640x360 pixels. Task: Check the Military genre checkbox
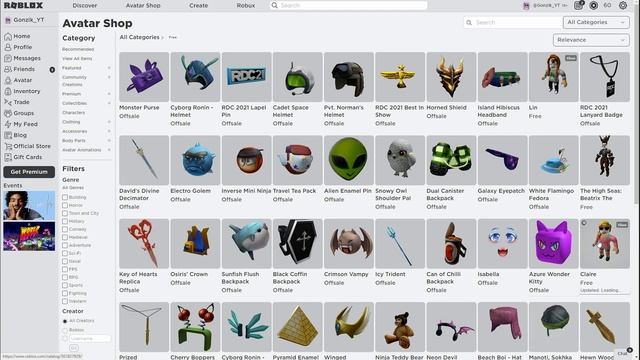pyautogui.click(x=65, y=221)
